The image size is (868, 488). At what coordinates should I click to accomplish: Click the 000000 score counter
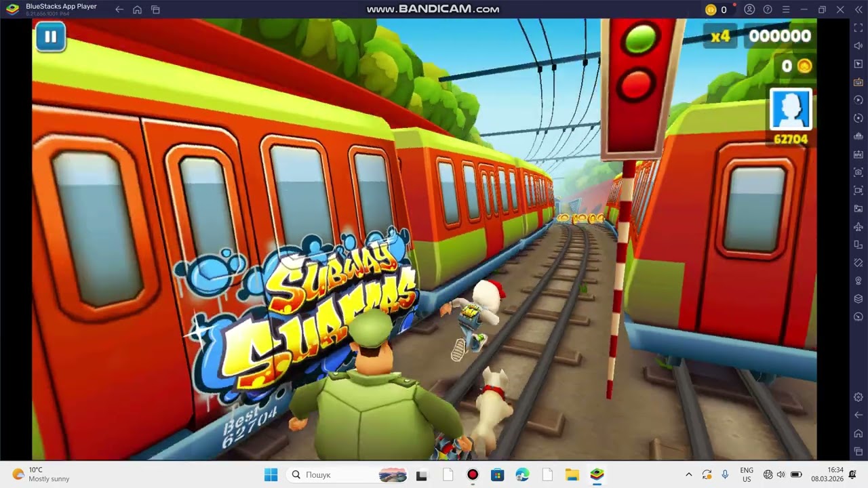[779, 36]
